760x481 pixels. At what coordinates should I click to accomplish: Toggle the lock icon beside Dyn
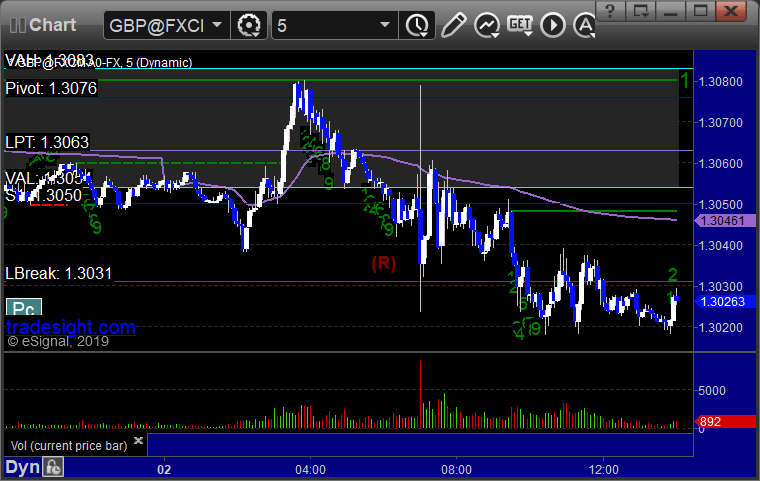coord(53,467)
